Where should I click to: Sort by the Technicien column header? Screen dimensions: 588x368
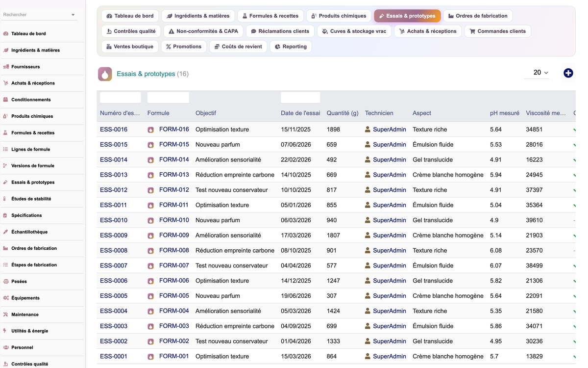379,113
